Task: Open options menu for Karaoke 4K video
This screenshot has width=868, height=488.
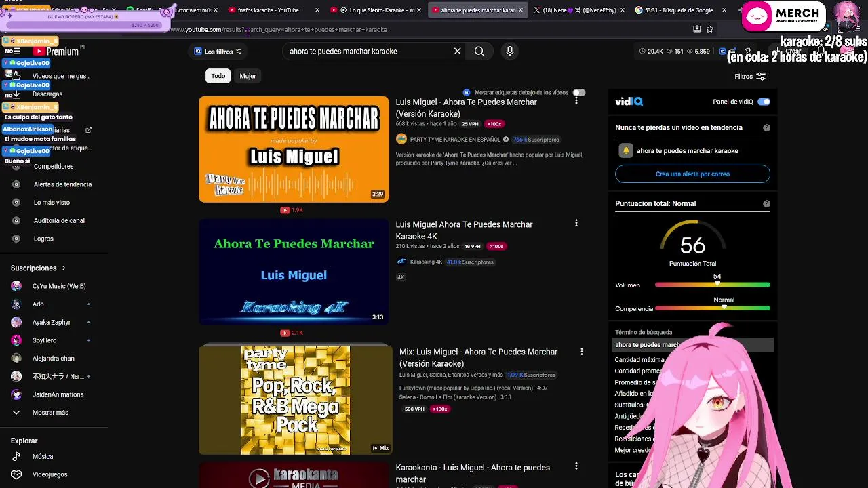Action: pyautogui.click(x=576, y=223)
